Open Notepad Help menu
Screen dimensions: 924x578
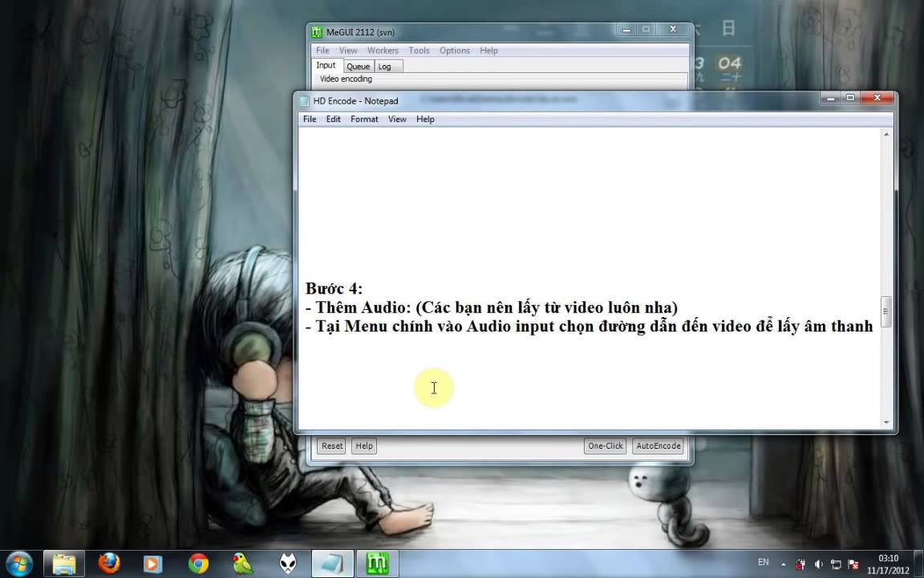tap(425, 119)
